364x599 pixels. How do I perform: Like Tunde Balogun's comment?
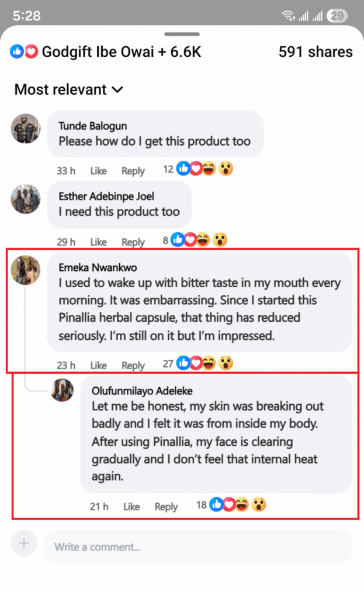(x=98, y=171)
